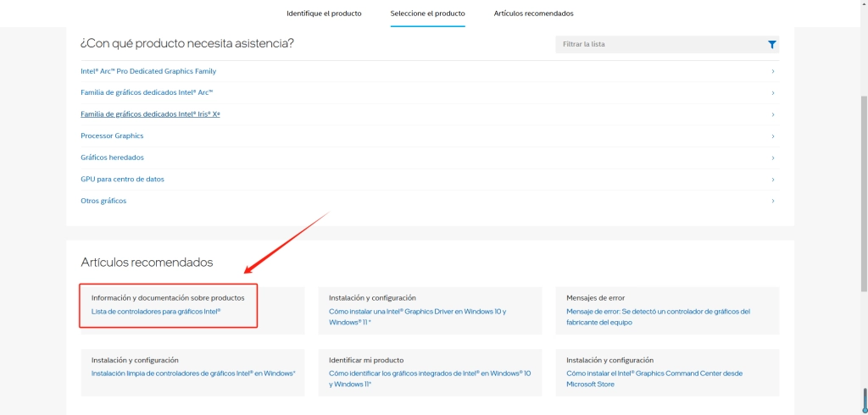Expand Intel Arc Pro Dedicated Graphics Family chevron
Image resolution: width=868 pixels, height=415 pixels.
(773, 71)
